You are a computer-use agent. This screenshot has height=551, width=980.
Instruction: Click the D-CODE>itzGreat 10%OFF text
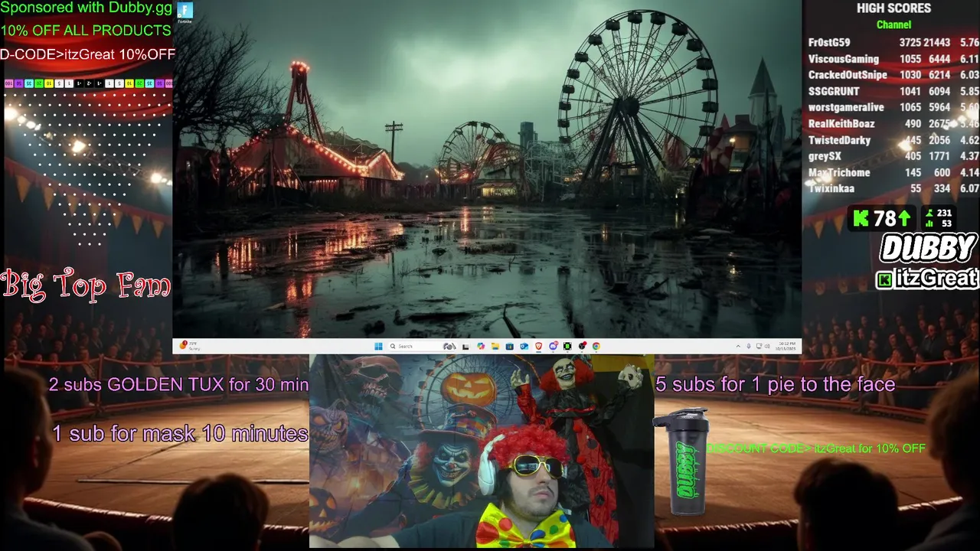tap(87, 54)
